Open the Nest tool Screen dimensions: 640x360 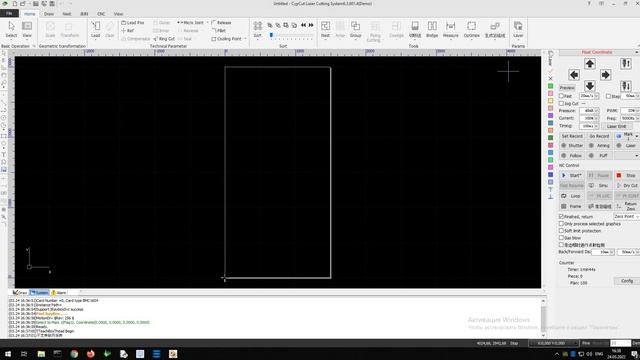coord(325,29)
